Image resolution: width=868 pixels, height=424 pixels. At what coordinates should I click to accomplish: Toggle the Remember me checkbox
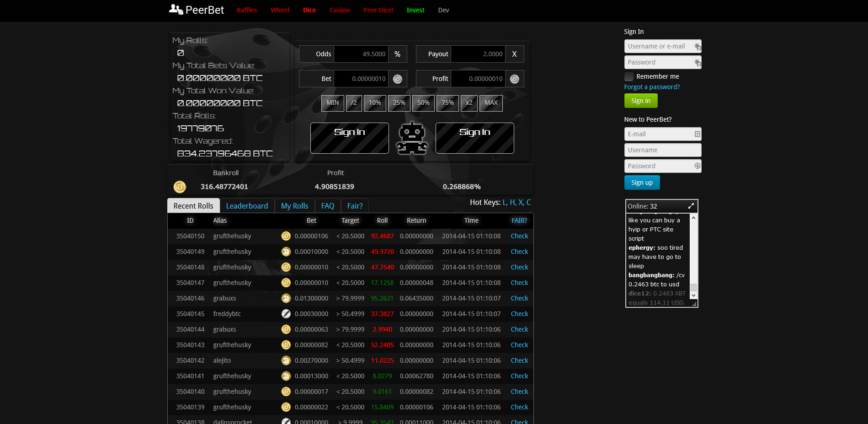629,76
